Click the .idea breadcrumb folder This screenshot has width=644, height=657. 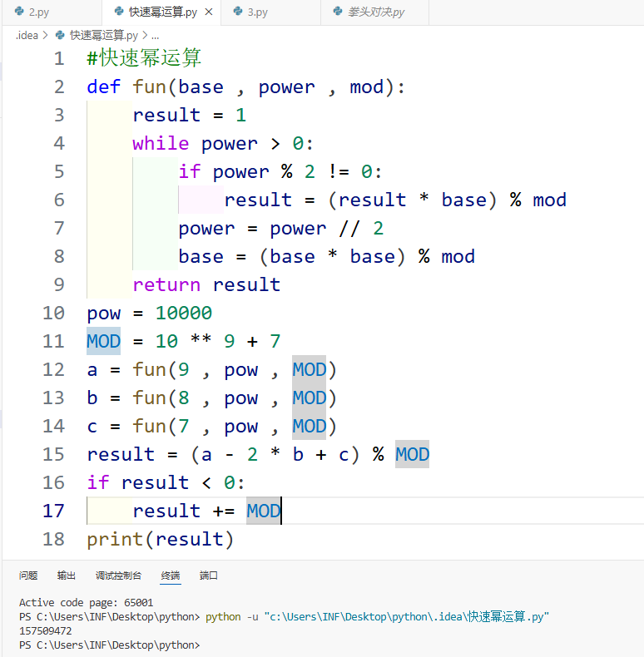tap(27, 35)
